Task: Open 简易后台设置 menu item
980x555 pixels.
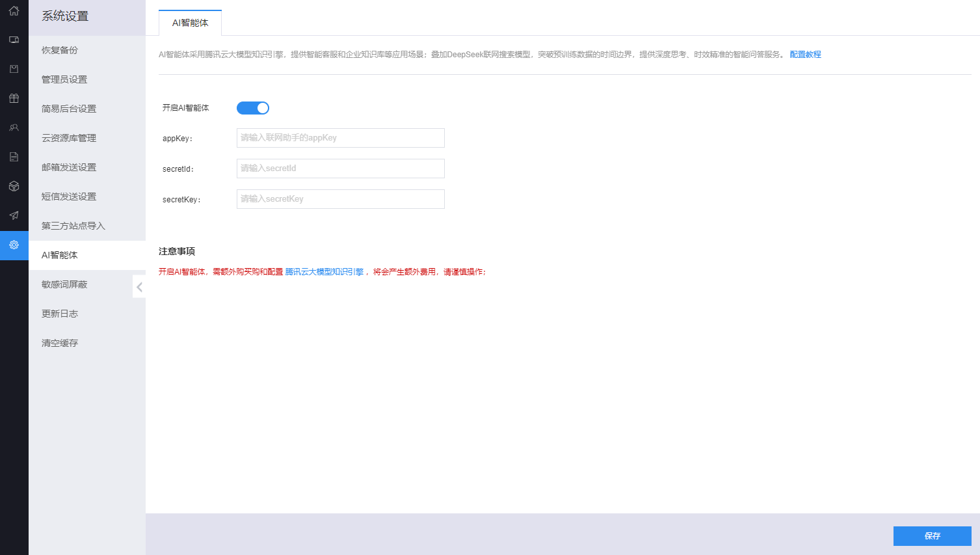Action: (x=87, y=109)
